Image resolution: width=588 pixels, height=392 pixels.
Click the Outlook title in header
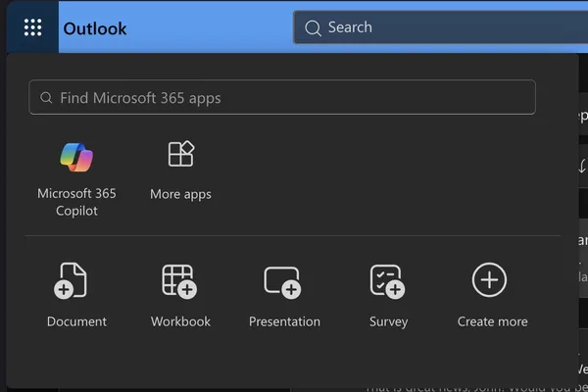tap(95, 28)
